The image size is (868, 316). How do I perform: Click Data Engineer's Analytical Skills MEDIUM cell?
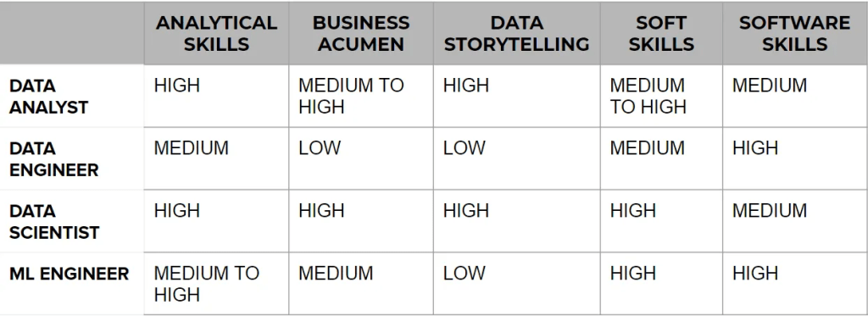coord(216,158)
